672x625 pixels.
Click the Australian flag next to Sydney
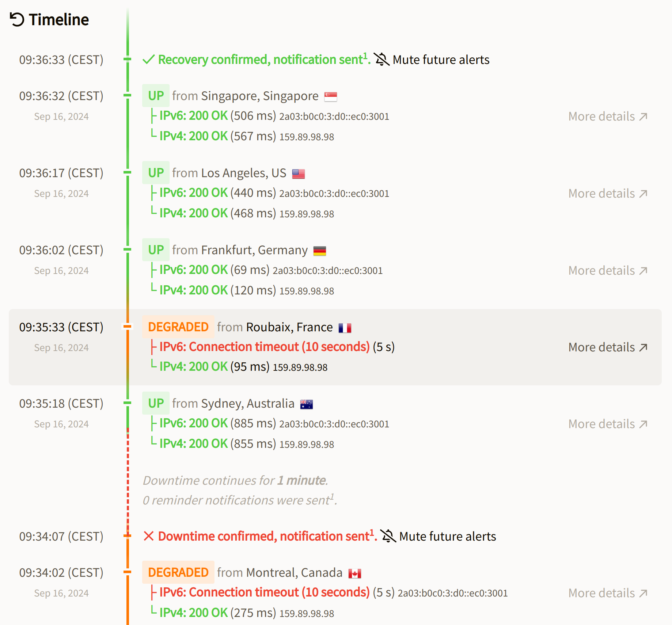(x=306, y=404)
